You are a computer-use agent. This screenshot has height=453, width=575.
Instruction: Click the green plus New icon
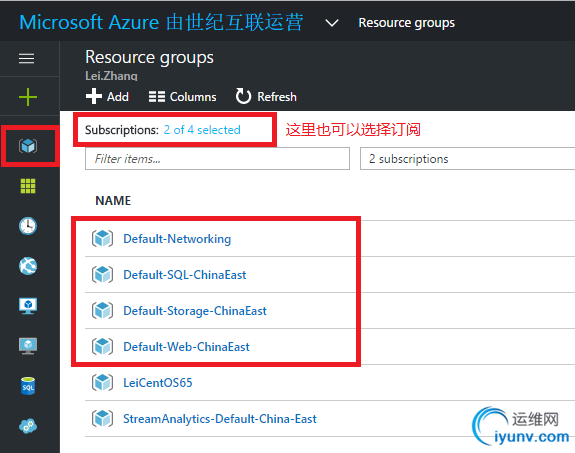pyautogui.click(x=28, y=97)
